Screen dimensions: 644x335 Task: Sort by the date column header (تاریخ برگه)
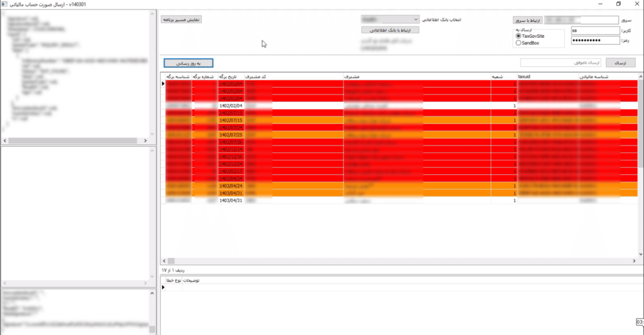point(230,77)
